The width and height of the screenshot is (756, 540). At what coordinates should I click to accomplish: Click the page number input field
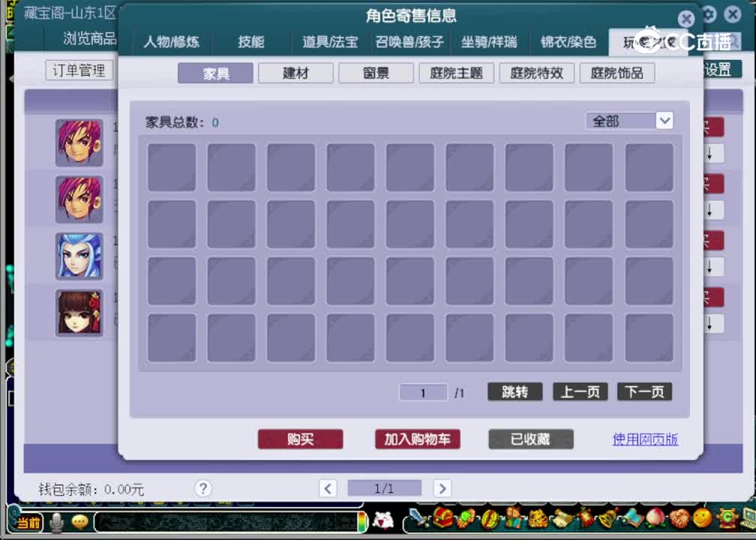423,392
